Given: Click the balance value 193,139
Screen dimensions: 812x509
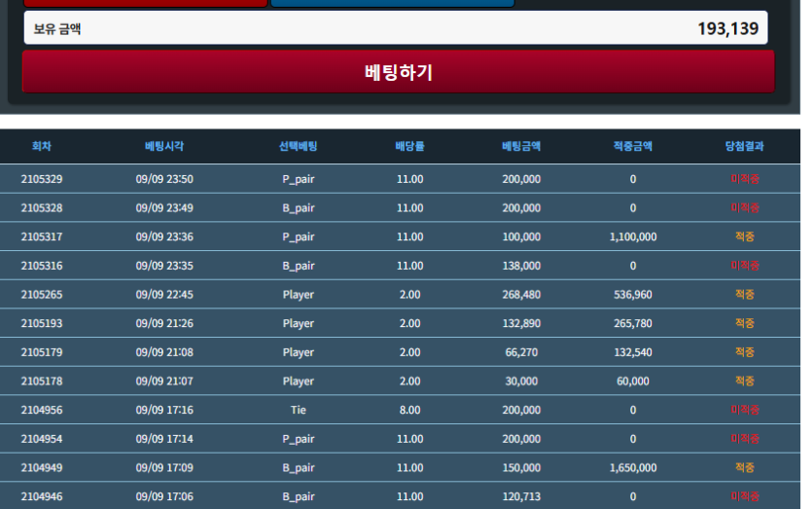Looking at the screenshot, I should coord(727,28).
